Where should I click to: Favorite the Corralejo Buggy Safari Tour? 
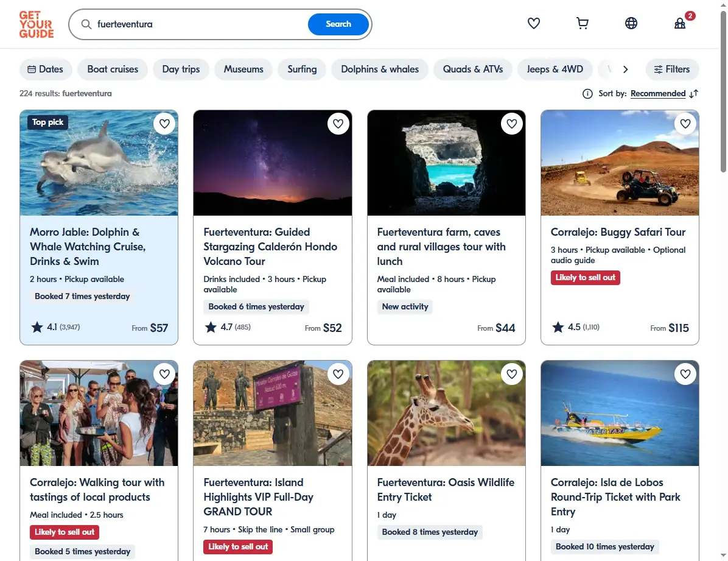[x=685, y=124]
